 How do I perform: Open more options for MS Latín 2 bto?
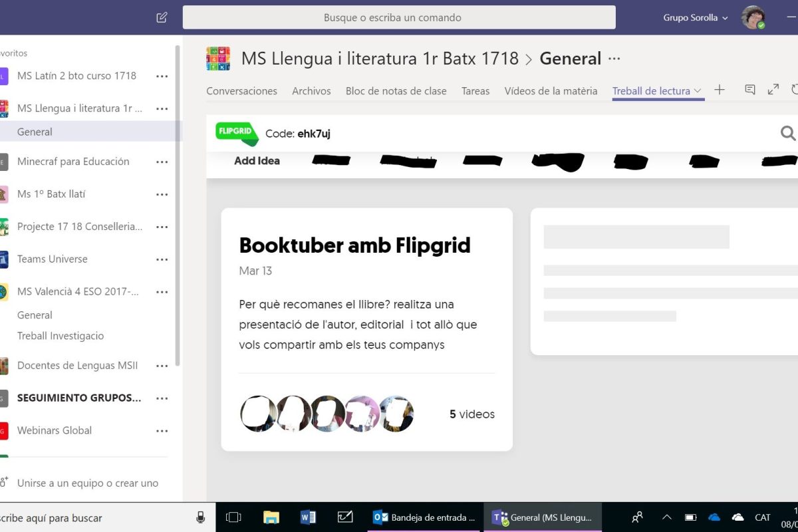pyautogui.click(x=162, y=76)
